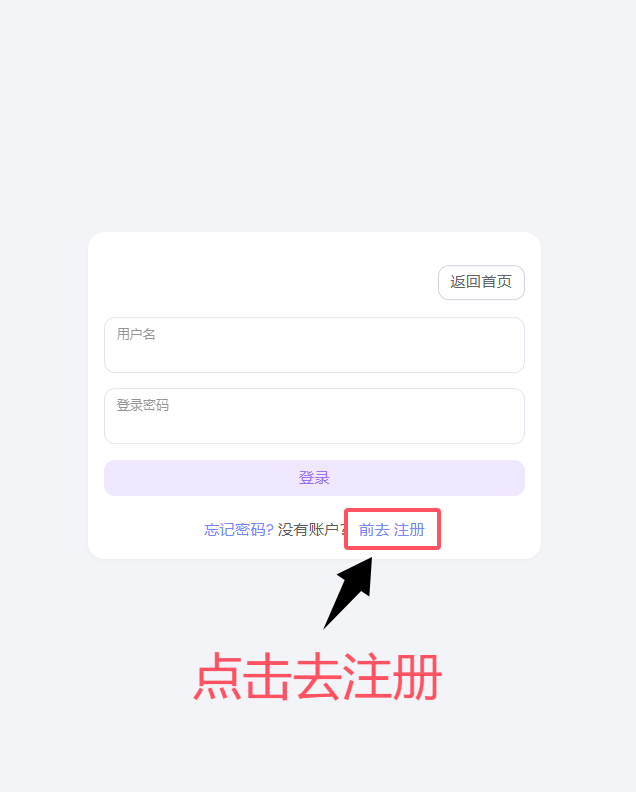
Task: Click the question mark in 忘记密码?
Action: coord(269,530)
